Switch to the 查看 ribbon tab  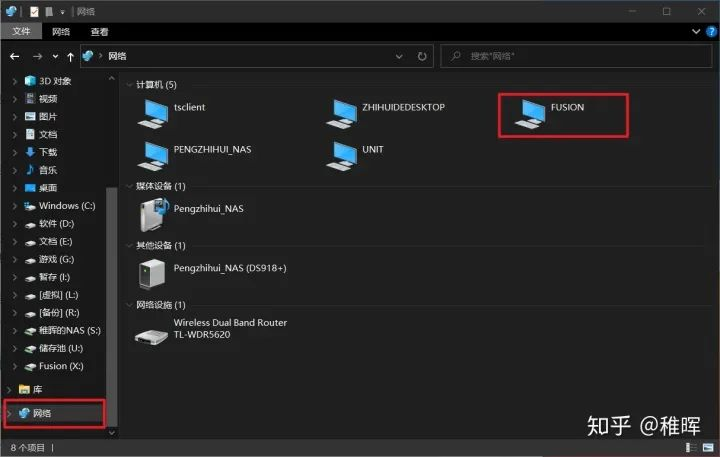99,32
